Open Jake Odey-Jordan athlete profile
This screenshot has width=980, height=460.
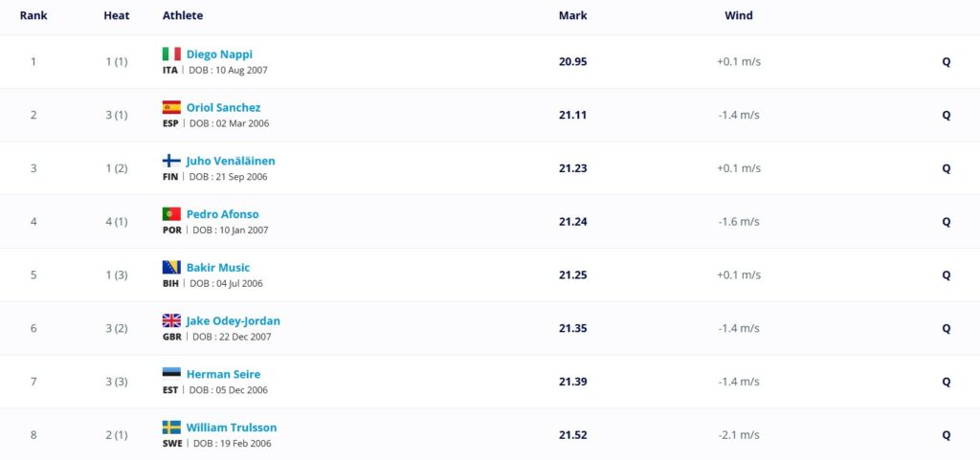pyautogui.click(x=234, y=321)
